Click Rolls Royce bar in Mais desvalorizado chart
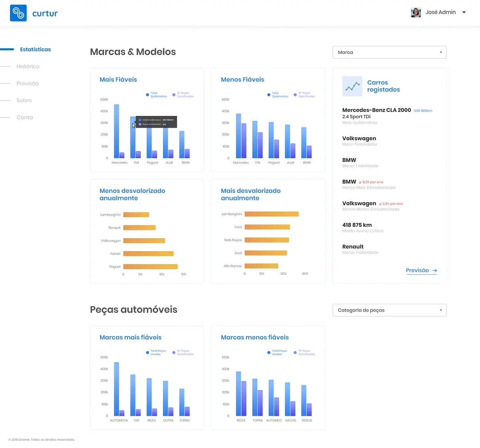This screenshot has height=448, width=480. pyautogui.click(x=267, y=240)
